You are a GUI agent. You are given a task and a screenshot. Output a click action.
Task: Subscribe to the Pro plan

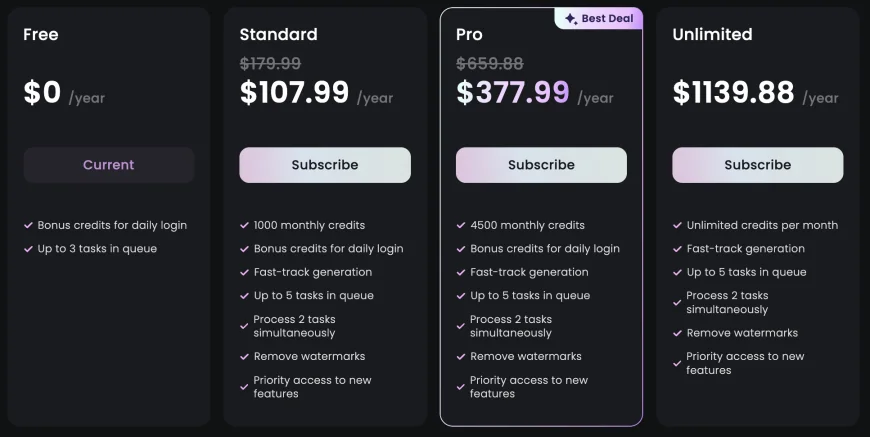coord(542,165)
